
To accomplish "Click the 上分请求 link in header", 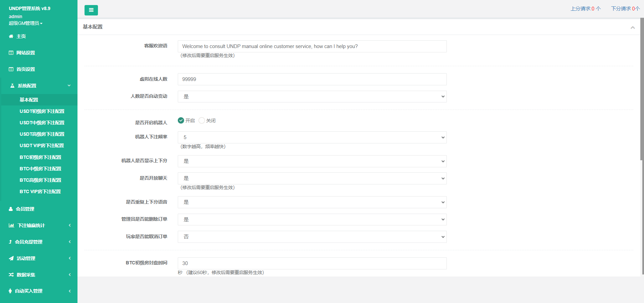I will [x=585, y=8].
